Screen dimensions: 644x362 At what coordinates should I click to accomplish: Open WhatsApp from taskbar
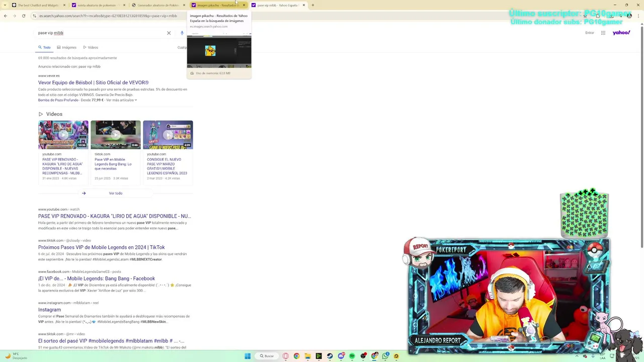coord(385,356)
